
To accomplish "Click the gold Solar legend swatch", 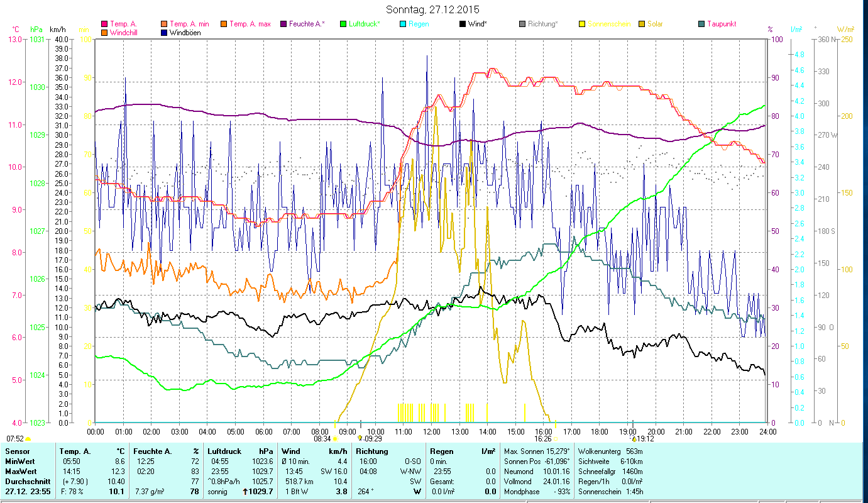I will click(x=642, y=24).
